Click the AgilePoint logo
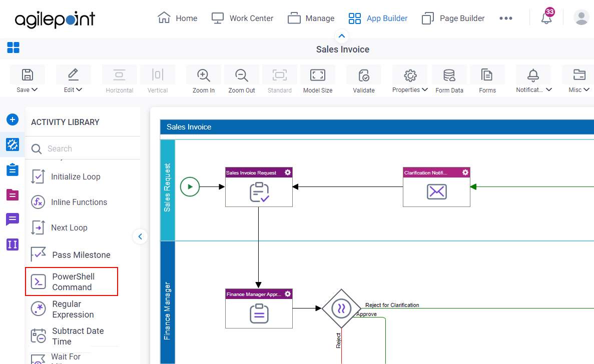This screenshot has width=594, height=364. coord(55,19)
